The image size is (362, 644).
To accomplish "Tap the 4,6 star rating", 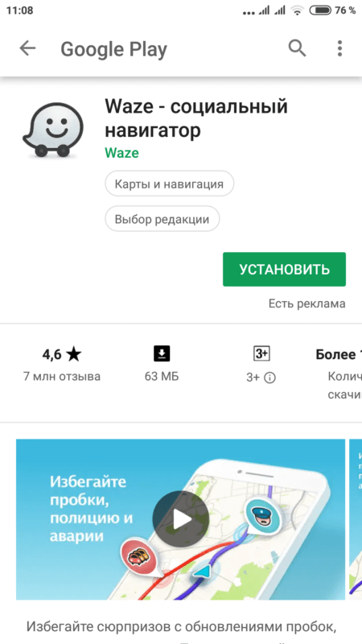I will [62, 354].
